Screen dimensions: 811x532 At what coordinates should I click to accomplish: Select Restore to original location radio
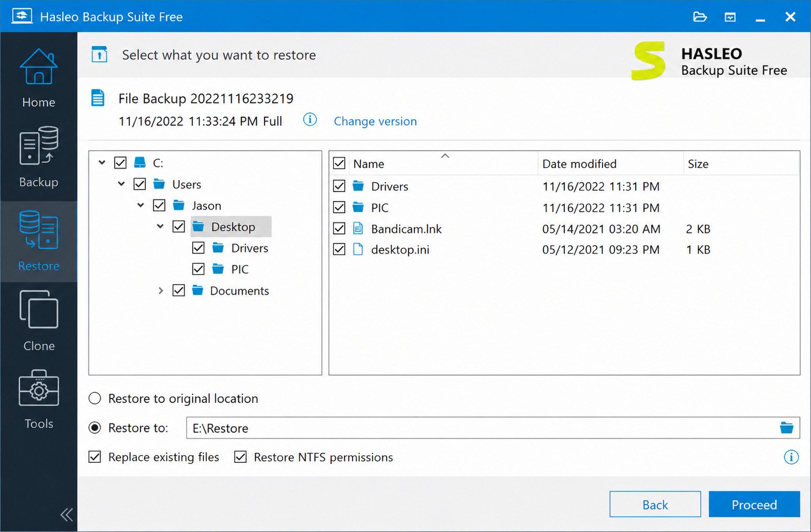(x=95, y=398)
